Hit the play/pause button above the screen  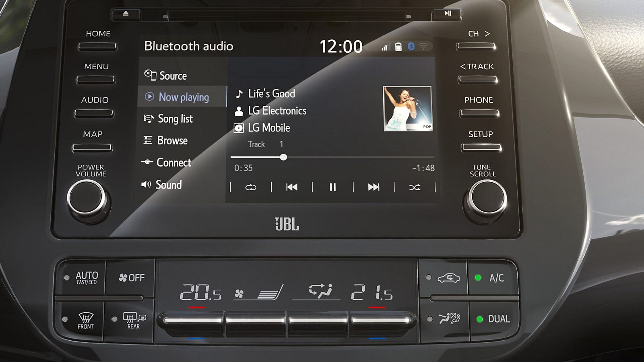pyautogui.click(x=448, y=14)
